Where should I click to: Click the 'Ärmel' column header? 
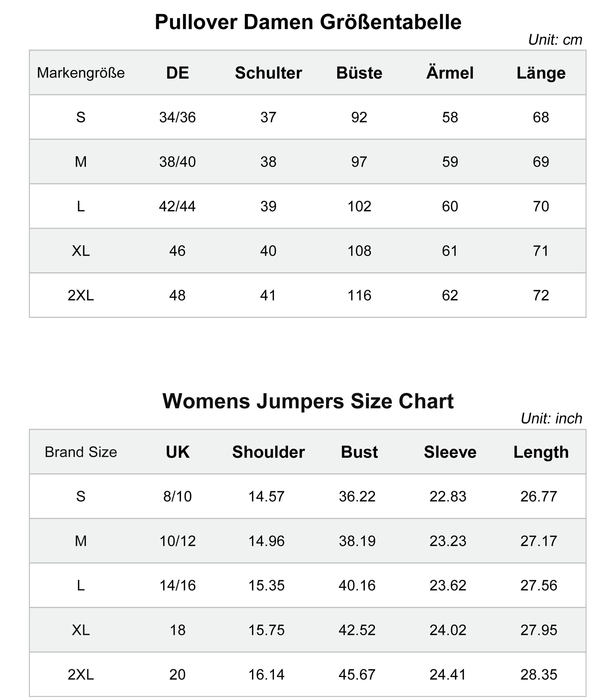(450, 73)
